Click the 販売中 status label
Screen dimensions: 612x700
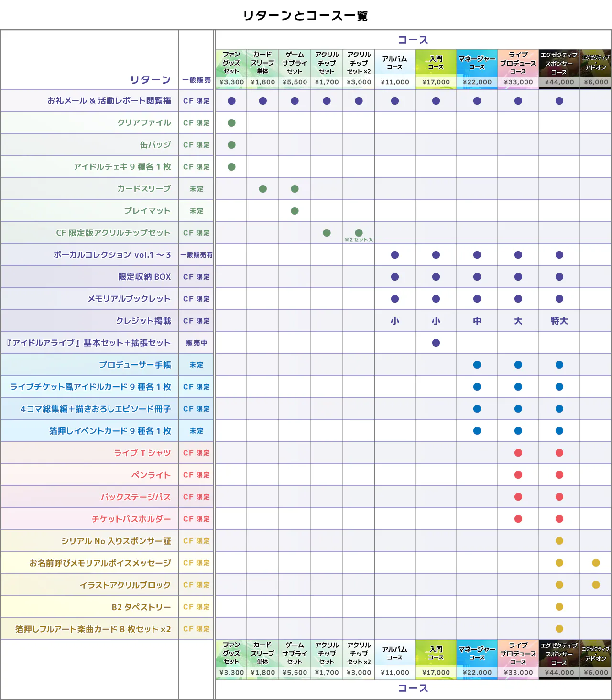pyautogui.click(x=197, y=343)
